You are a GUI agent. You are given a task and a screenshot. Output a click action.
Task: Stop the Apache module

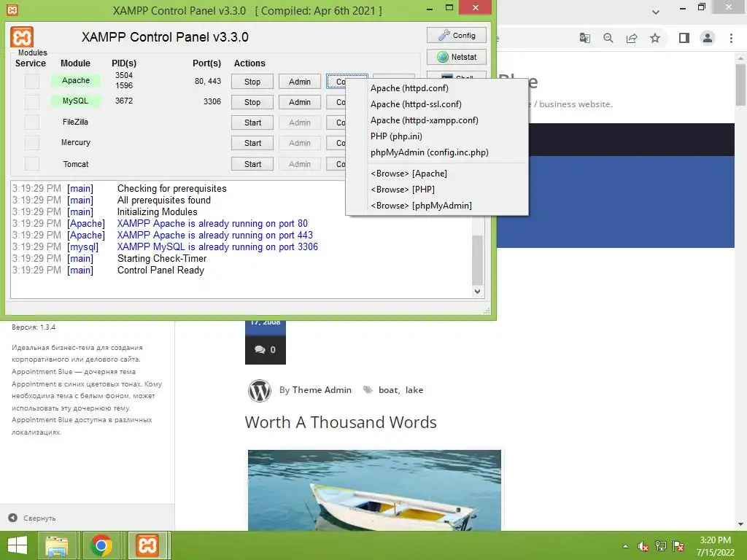252,82
